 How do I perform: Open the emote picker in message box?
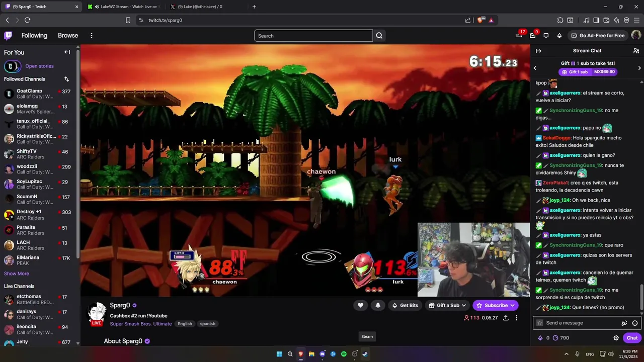tap(635, 323)
